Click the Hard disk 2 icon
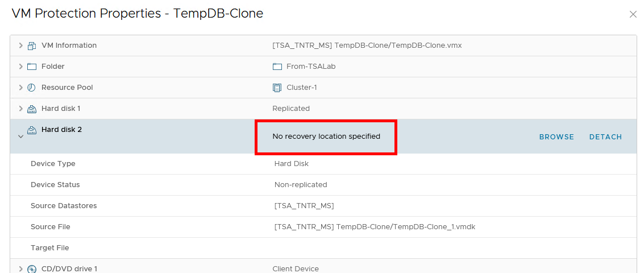Screen dimensions: 644x273 coord(32,130)
